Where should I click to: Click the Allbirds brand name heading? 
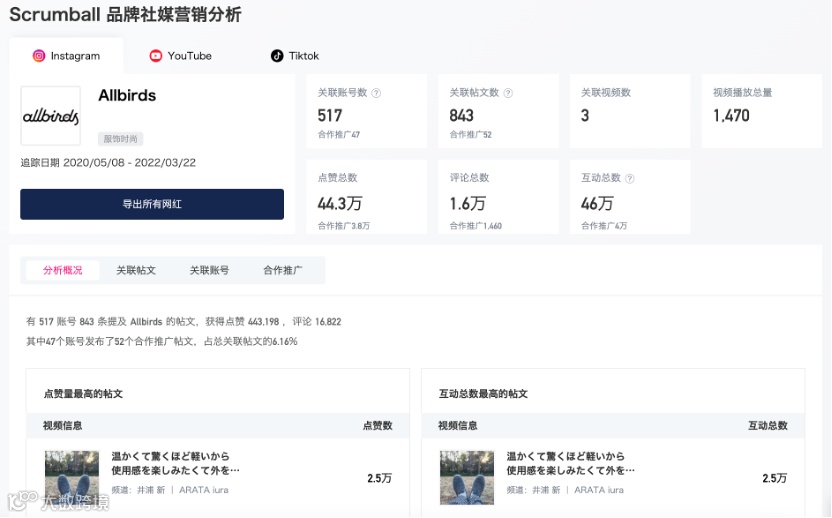127,96
